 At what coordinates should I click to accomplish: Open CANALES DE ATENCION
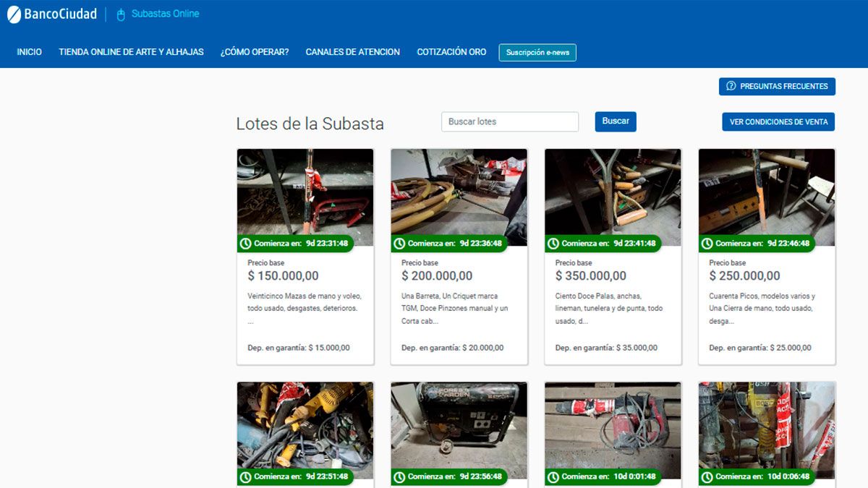(x=353, y=51)
